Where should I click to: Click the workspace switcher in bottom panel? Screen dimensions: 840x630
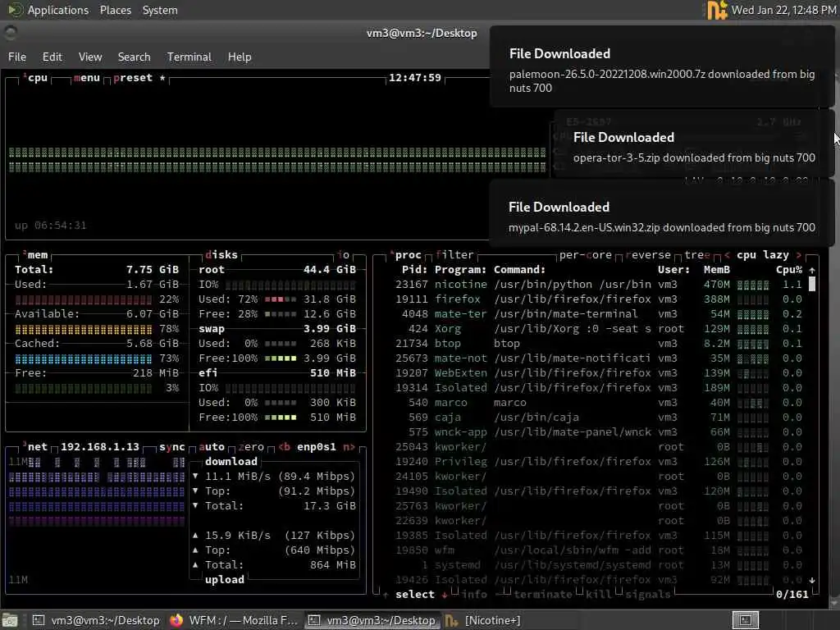pos(746,620)
